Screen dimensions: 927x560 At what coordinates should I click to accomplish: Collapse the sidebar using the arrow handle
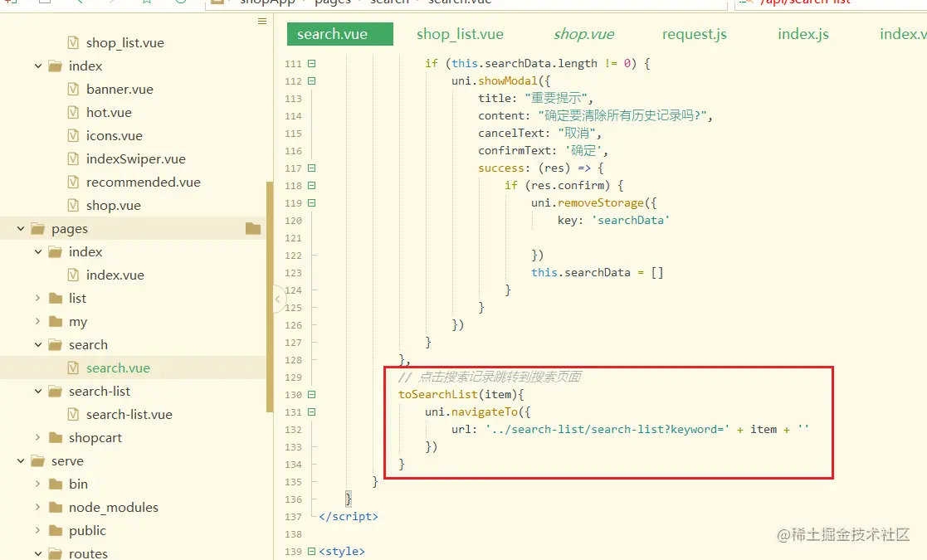pyautogui.click(x=278, y=299)
